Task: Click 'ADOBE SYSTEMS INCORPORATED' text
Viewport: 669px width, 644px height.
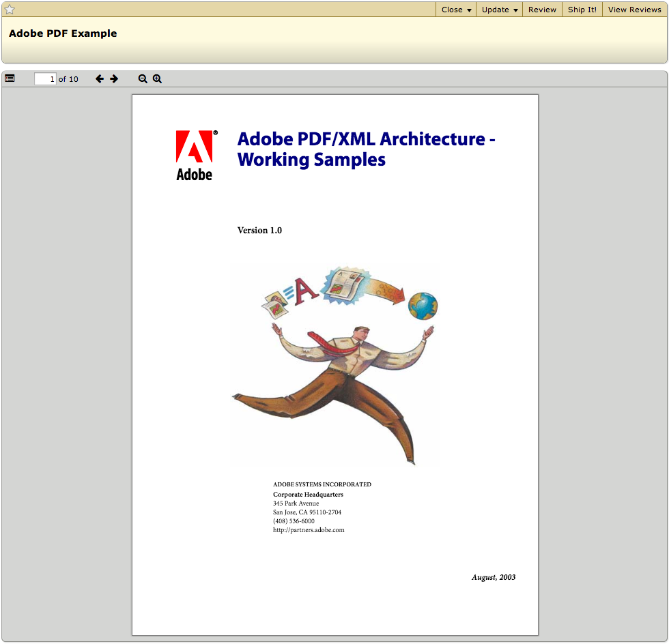Action: pyautogui.click(x=322, y=484)
